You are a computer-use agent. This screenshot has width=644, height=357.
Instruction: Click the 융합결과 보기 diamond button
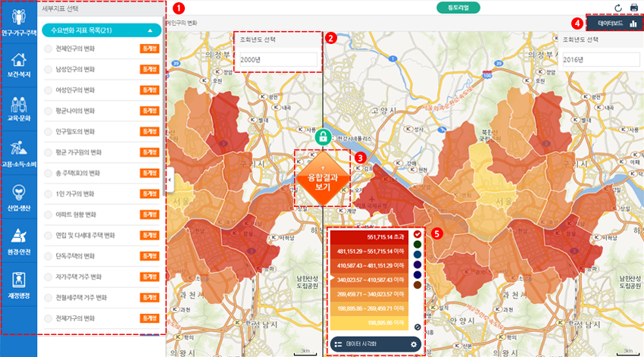coord(324,179)
